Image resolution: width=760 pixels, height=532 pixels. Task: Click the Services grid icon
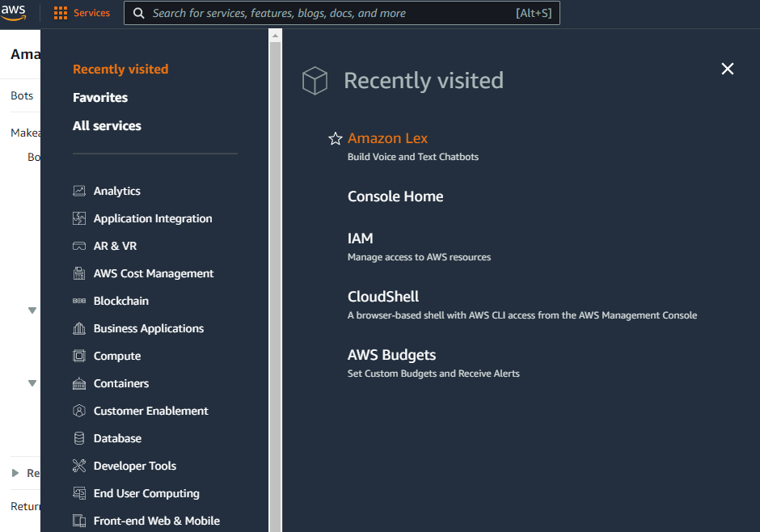tap(61, 13)
